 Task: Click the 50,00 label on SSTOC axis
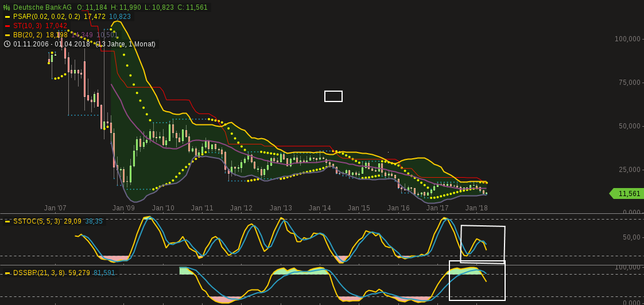[x=632, y=237]
